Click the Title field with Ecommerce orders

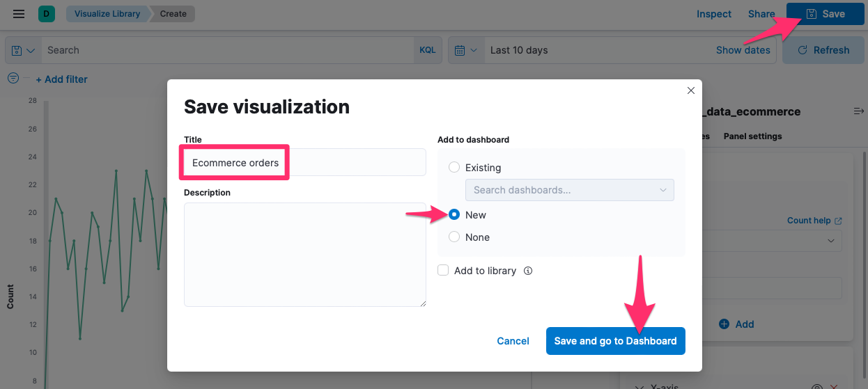(304, 162)
